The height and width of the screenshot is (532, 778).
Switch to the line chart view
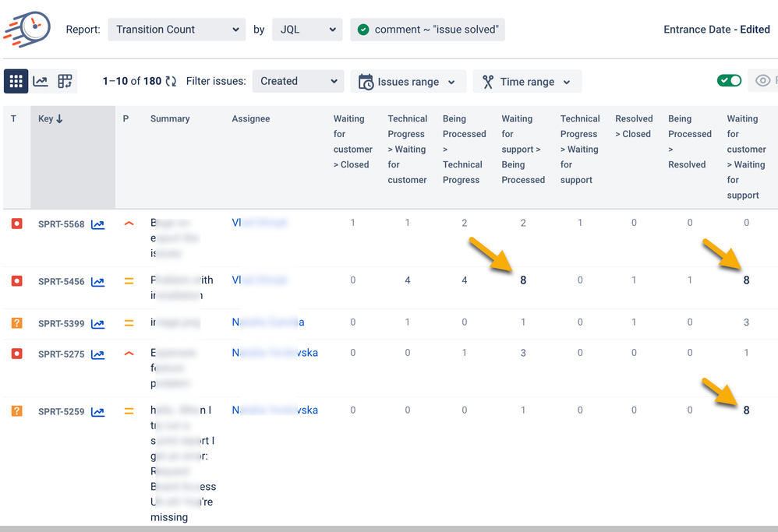(41, 81)
